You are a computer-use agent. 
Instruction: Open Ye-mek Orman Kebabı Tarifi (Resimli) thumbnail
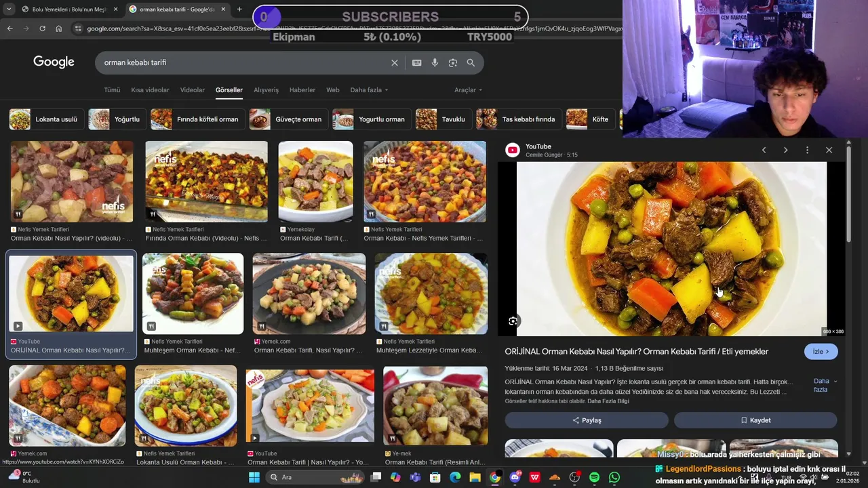tap(435, 405)
